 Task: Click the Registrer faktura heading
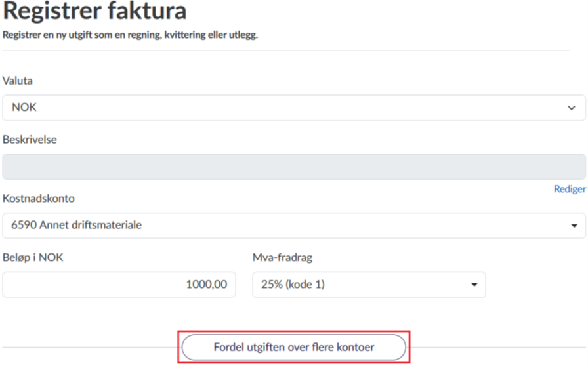click(95, 10)
